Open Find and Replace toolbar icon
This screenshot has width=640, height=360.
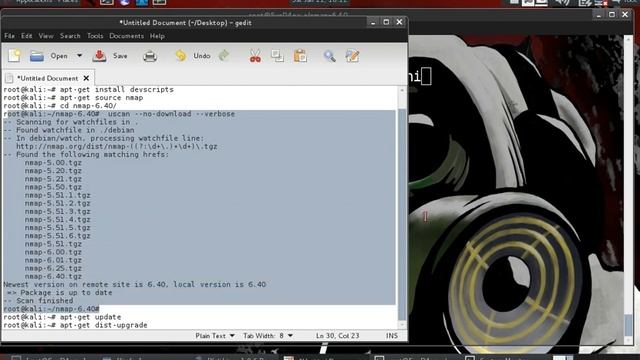[x=352, y=56]
